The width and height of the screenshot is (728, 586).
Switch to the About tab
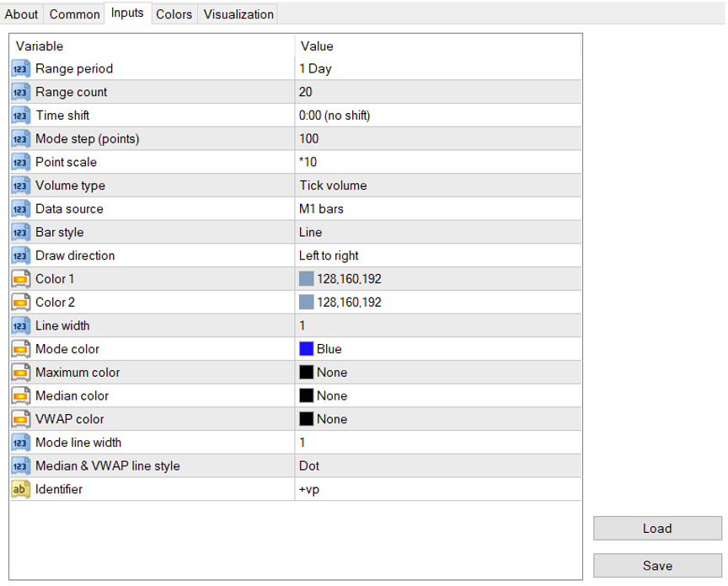(x=22, y=14)
